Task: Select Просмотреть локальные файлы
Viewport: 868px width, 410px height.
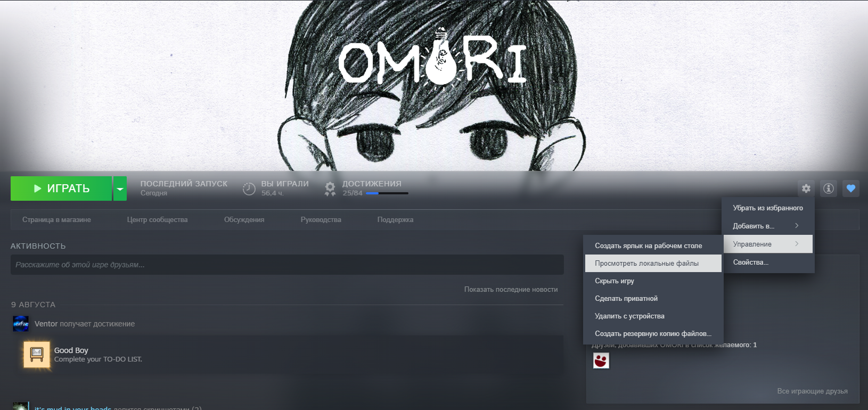Action: (x=653, y=263)
